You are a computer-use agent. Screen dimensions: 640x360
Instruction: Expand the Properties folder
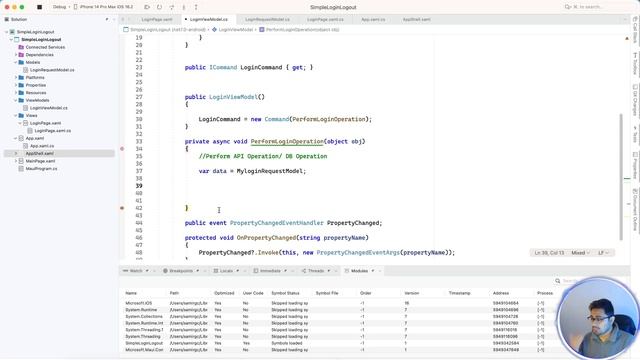(x=16, y=85)
